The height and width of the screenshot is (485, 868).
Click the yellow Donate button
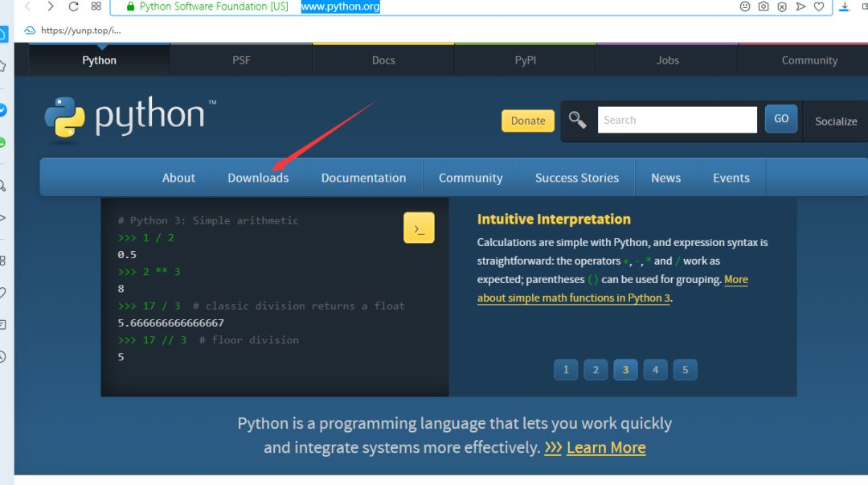528,121
